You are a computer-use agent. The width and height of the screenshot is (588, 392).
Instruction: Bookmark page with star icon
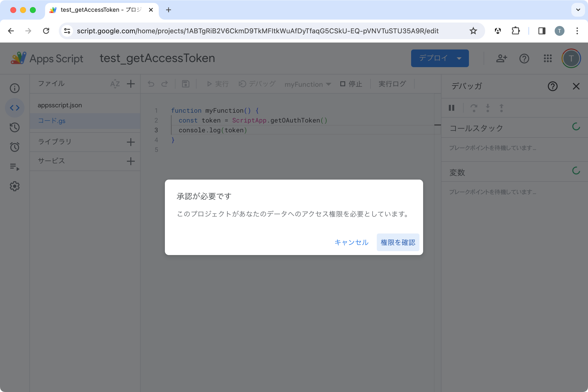(x=473, y=31)
